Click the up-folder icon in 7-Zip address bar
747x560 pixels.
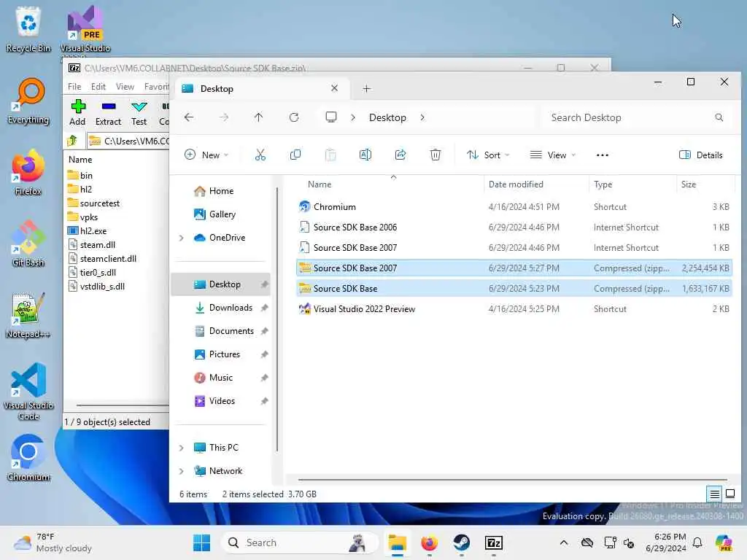72,141
